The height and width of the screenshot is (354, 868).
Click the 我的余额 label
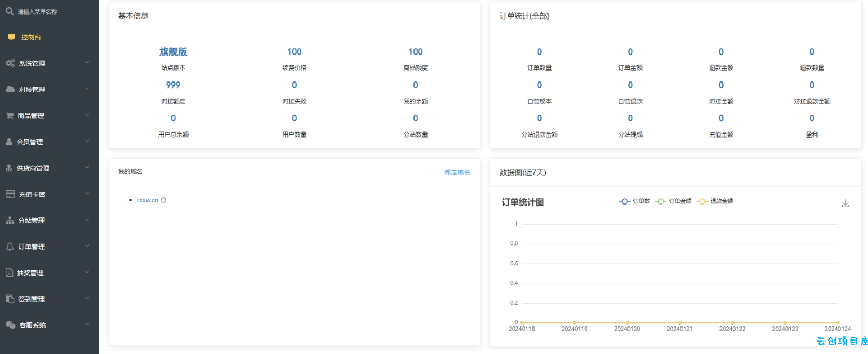tap(416, 101)
